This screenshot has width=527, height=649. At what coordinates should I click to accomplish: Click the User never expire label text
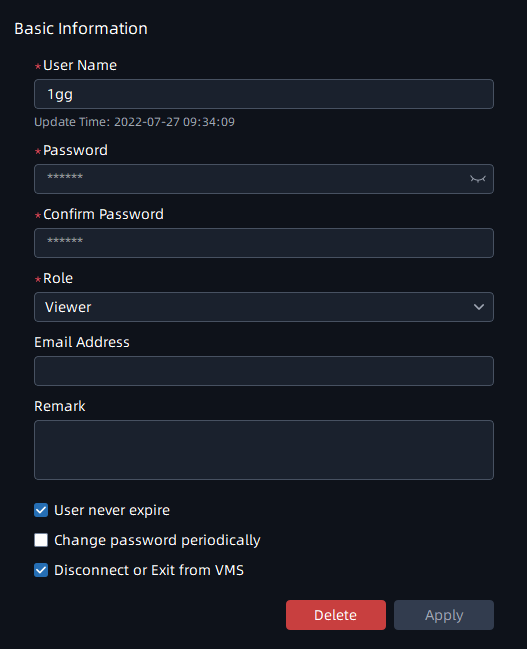tap(112, 510)
